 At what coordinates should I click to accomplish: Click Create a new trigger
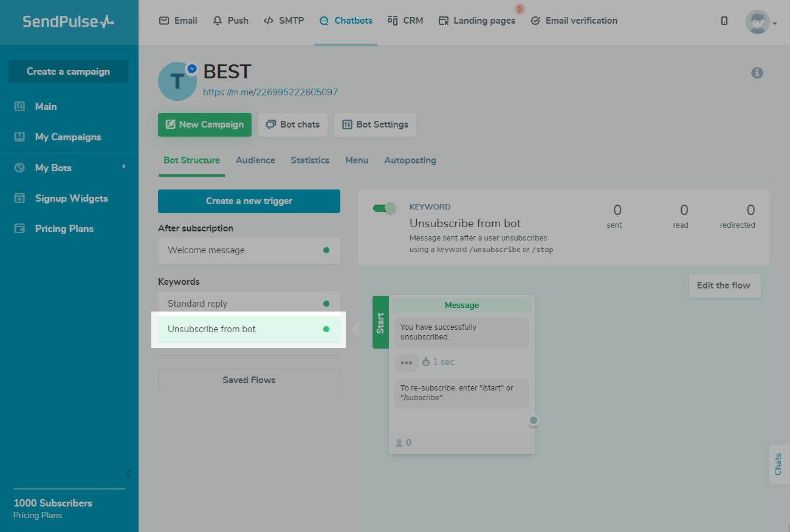click(x=249, y=201)
